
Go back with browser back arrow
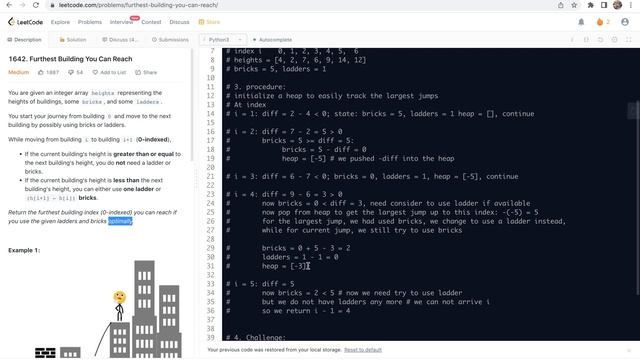pos(9,5)
